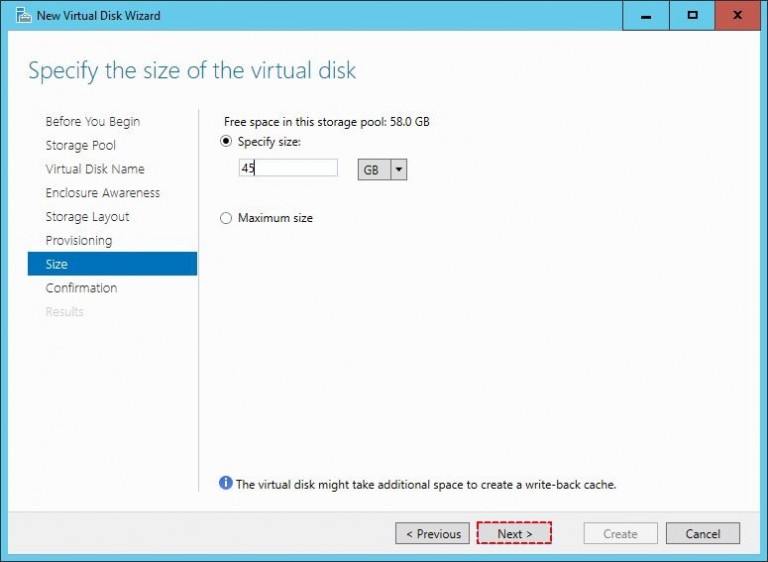Click the write-back cache information message

[x=426, y=485]
